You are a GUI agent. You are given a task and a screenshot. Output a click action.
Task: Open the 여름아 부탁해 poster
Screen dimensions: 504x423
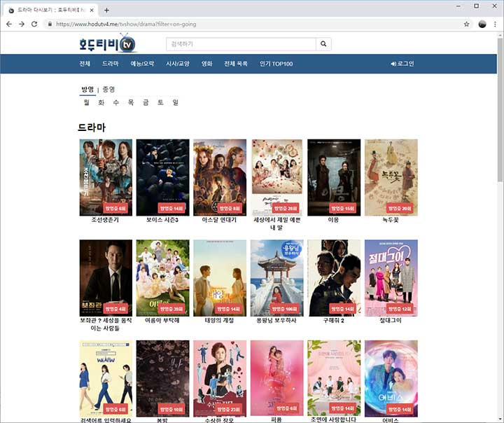click(162, 278)
